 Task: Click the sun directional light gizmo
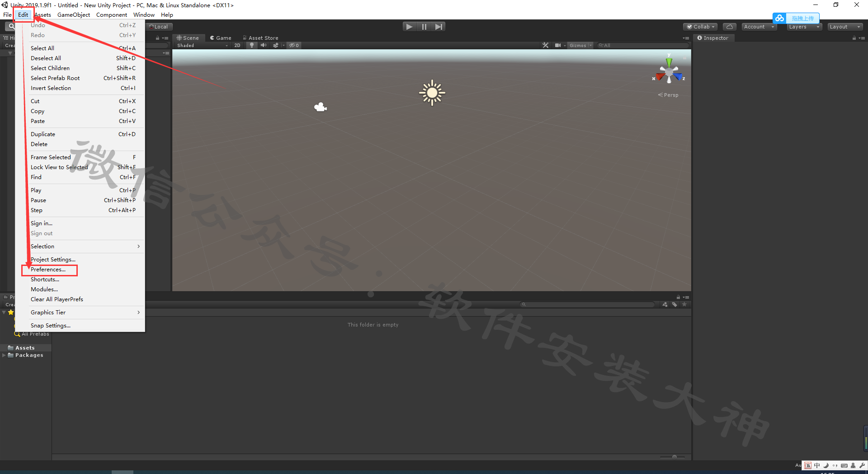pos(432,93)
